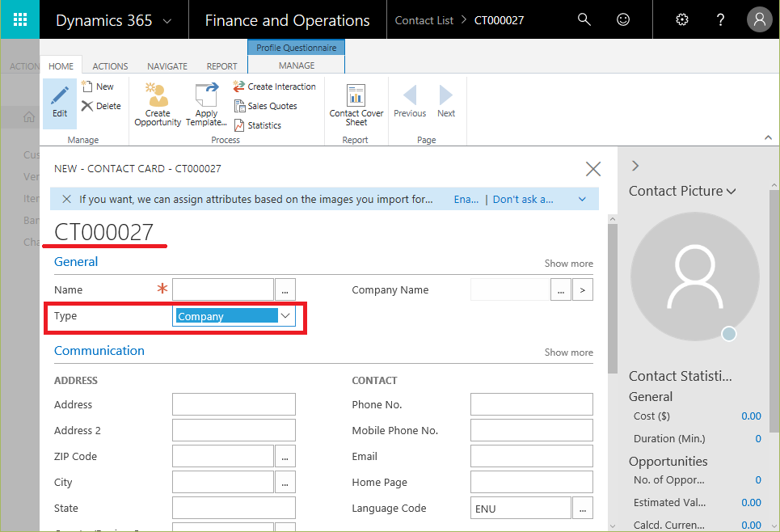This screenshot has width=780, height=532.
Task: Expand the Dynamics 365 dropdown
Action: pyautogui.click(x=167, y=21)
